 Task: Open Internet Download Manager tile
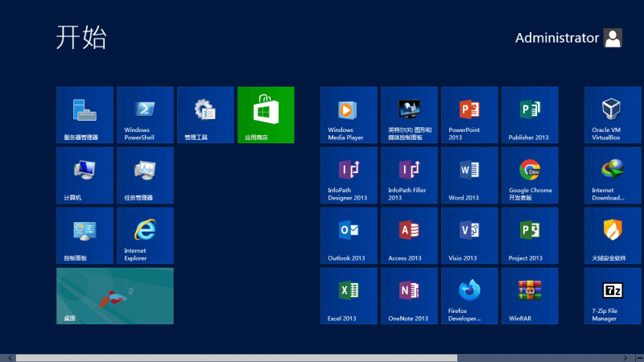point(613,175)
